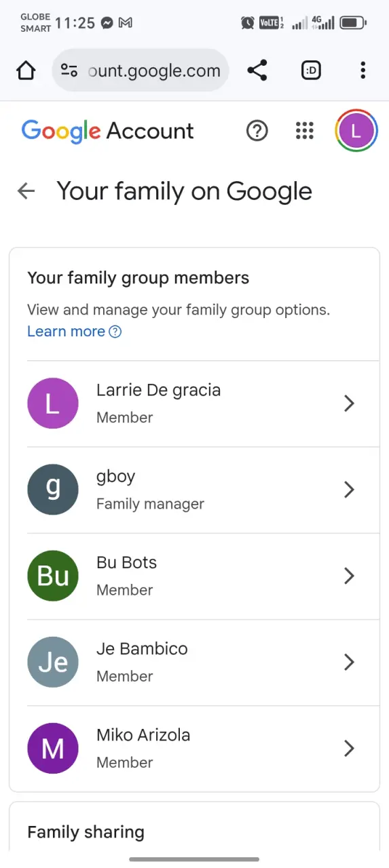Viewport: 389px width, 868px height.
Task: Tap the share icon in browser toolbar
Action: [x=257, y=71]
